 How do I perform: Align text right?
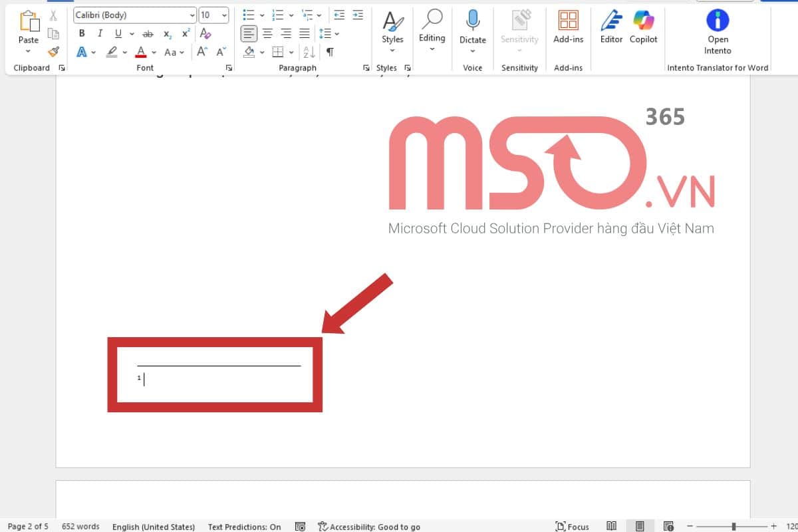286,33
